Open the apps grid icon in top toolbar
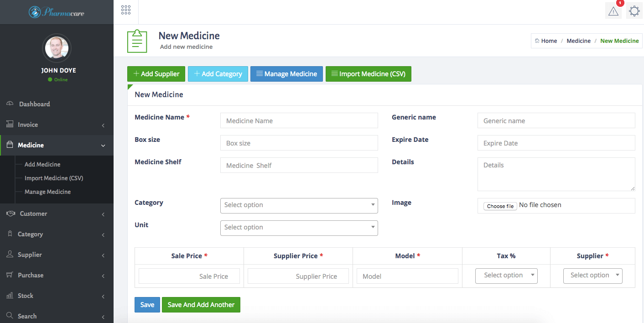 (x=126, y=11)
